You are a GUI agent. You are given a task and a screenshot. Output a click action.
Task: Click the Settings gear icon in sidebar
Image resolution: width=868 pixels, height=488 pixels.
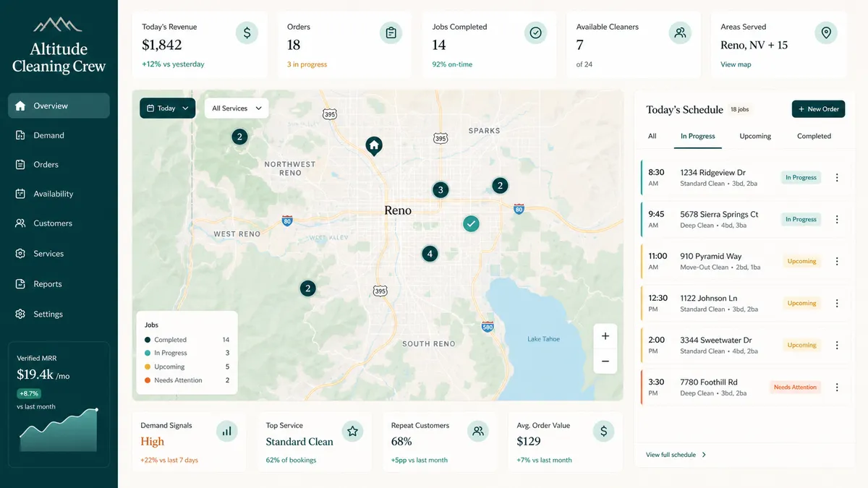click(20, 314)
